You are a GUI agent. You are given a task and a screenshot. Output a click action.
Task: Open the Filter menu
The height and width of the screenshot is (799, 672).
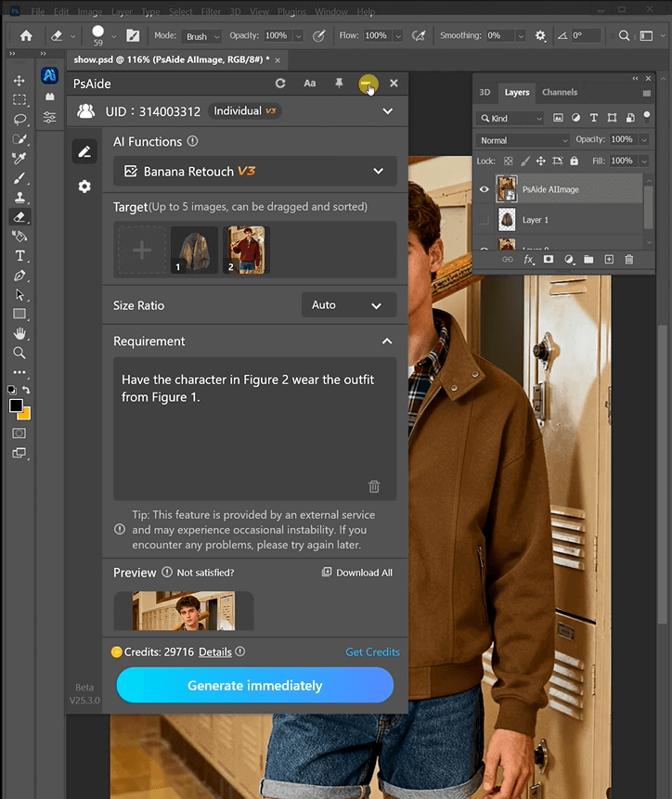pyautogui.click(x=213, y=12)
